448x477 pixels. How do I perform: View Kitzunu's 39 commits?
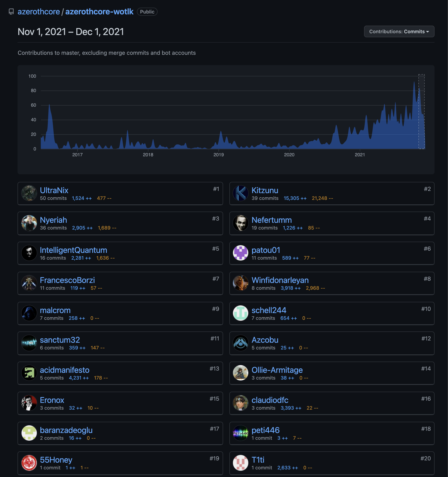pos(265,198)
